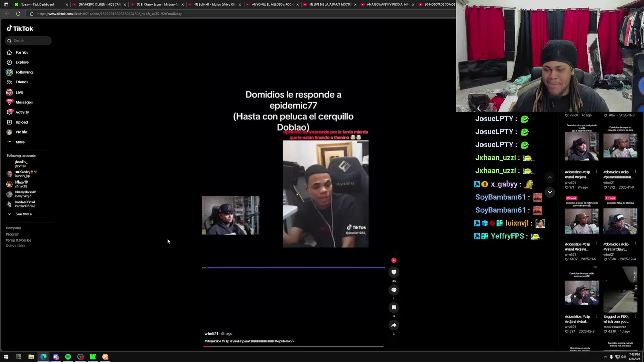Open the jhon11v_ followed account

tap(21, 164)
